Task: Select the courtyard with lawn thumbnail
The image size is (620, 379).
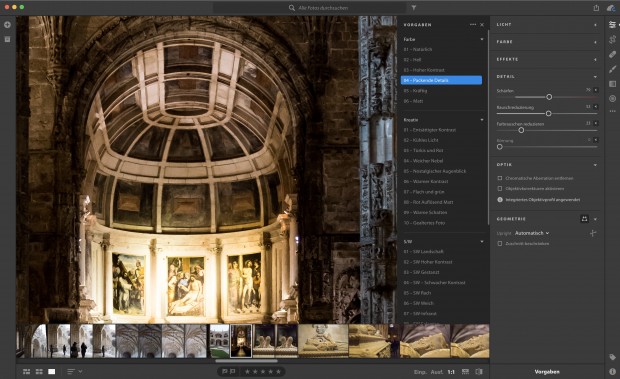Action: (x=219, y=341)
